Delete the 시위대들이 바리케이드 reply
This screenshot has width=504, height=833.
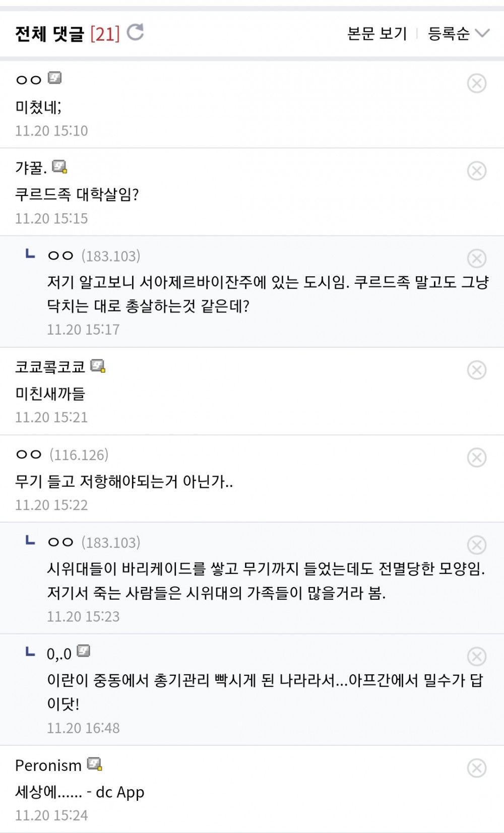point(476,545)
